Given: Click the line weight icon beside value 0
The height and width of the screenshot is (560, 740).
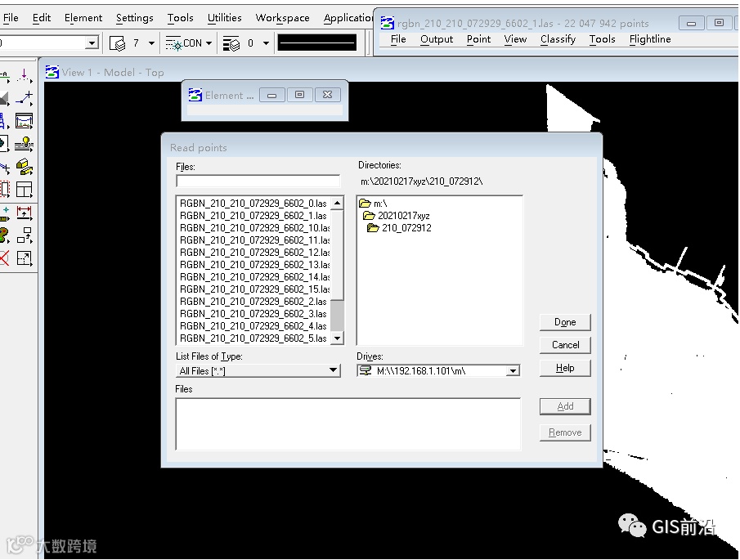Looking at the screenshot, I should coord(231,43).
